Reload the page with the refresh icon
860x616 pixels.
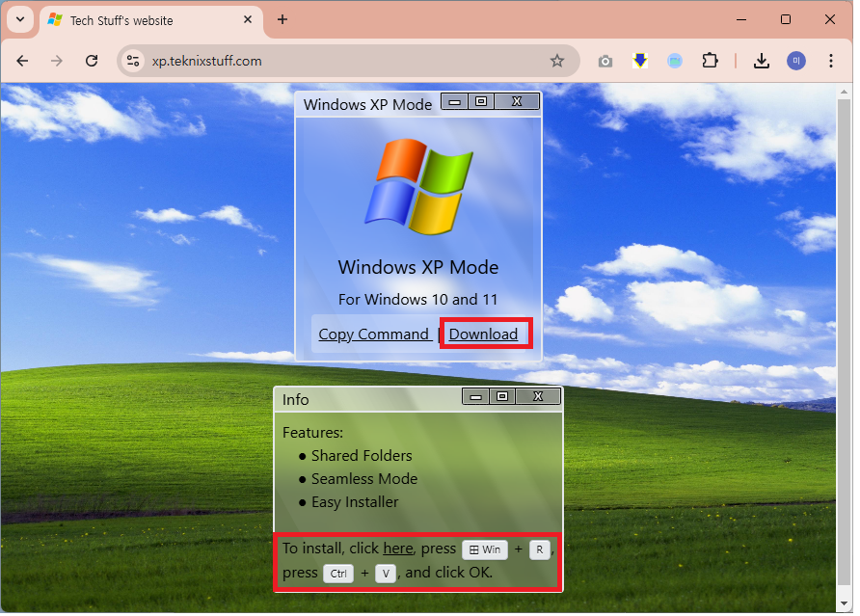[92, 61]
